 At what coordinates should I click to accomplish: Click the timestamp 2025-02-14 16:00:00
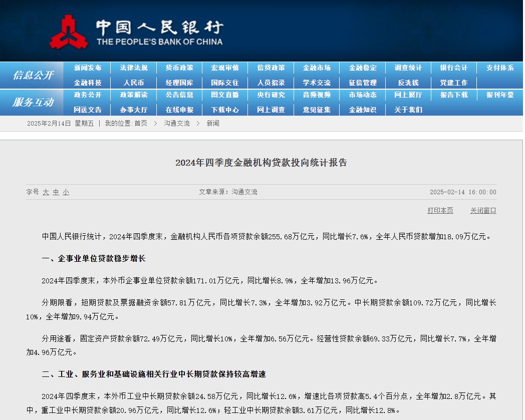coord(463,192)
